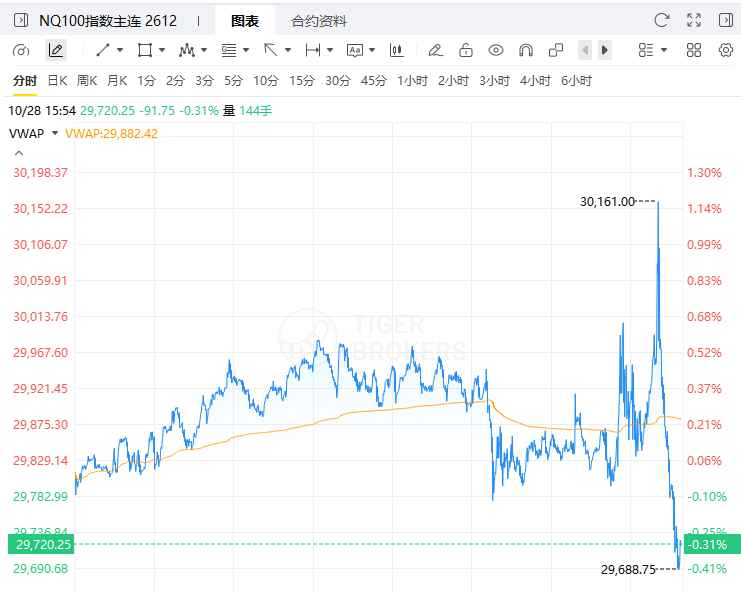Expand the list layout dropdown arrow

coord(664,50)
